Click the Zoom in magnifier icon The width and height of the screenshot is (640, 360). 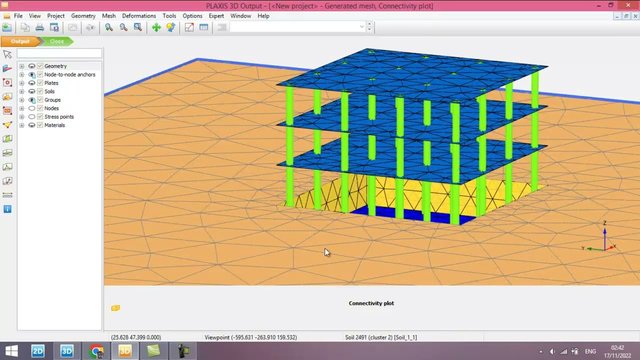point(109,28)
